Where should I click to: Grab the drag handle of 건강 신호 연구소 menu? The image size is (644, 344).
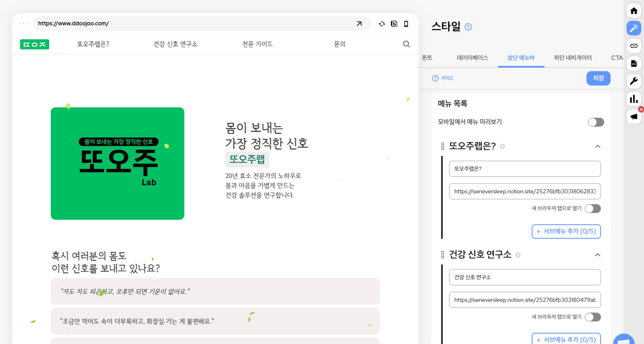[x=443, y=255]
